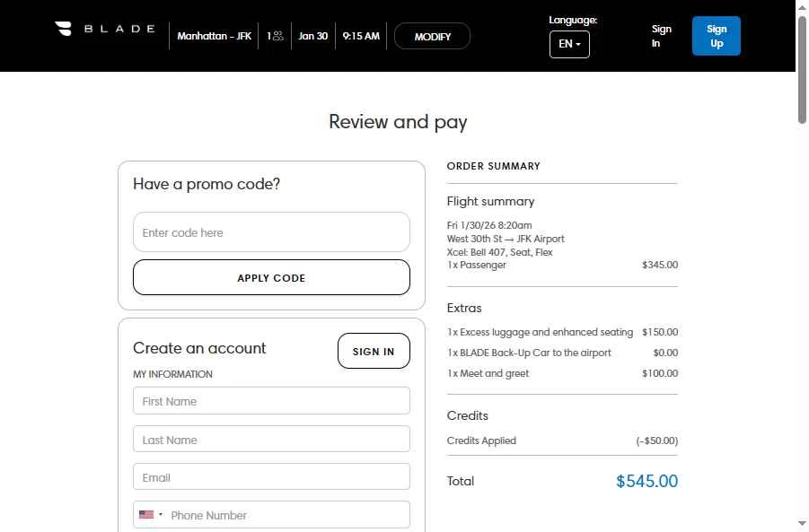This screenshot has height=532, width=809.
Task: Click the 9:15 AM time in header
Action: coord(361,36)
